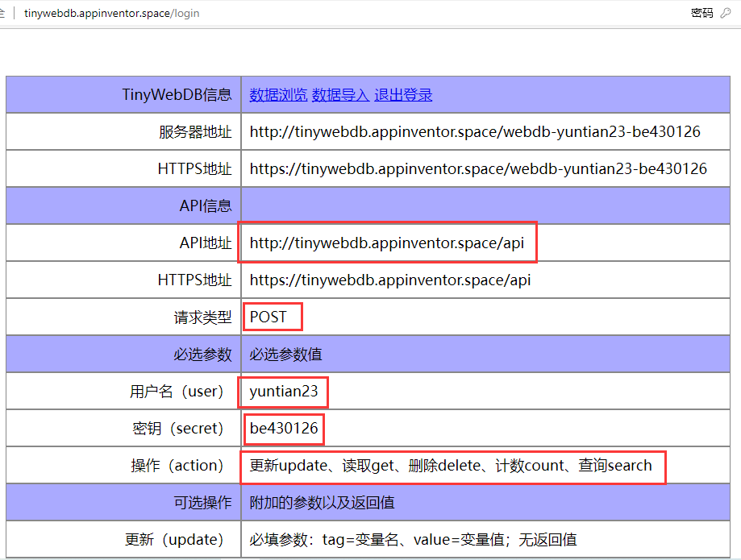Click the address bar URL tinywebdb.appinventor.space/login
Image resolution: width=741 pixels, height=560 pixels.
pyautogui.click(x=112, y=13)
